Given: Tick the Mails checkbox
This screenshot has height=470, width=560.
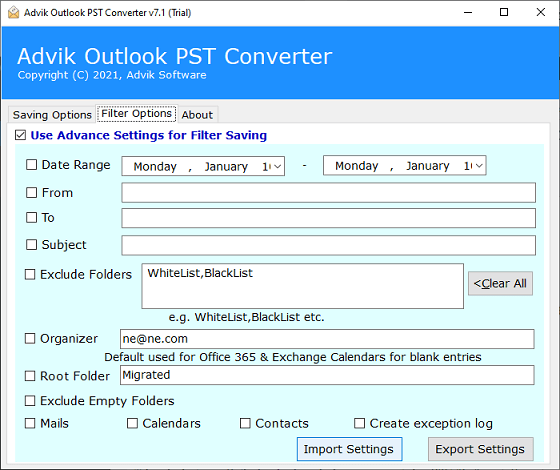Looking at the screenshot, I should point(30,423).
